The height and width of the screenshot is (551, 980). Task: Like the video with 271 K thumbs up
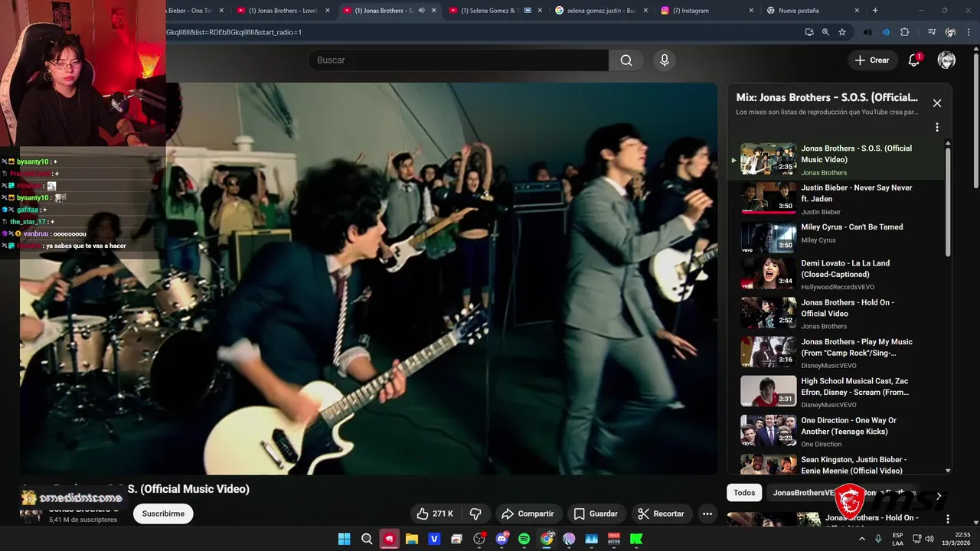(435, 514)
